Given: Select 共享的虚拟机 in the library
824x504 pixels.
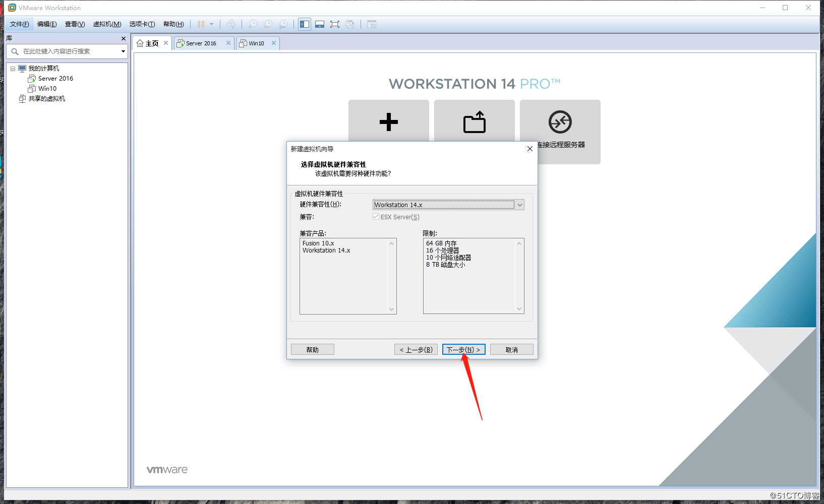Looking at the screenshot, I should (46, 99).
